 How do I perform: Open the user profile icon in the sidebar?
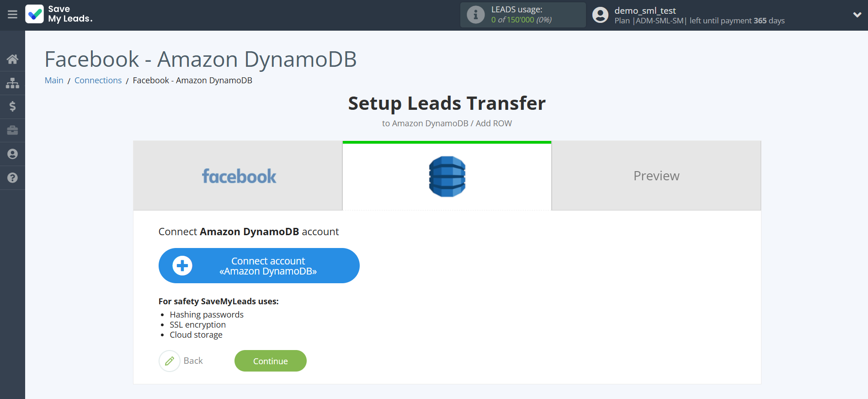[12, 154]
